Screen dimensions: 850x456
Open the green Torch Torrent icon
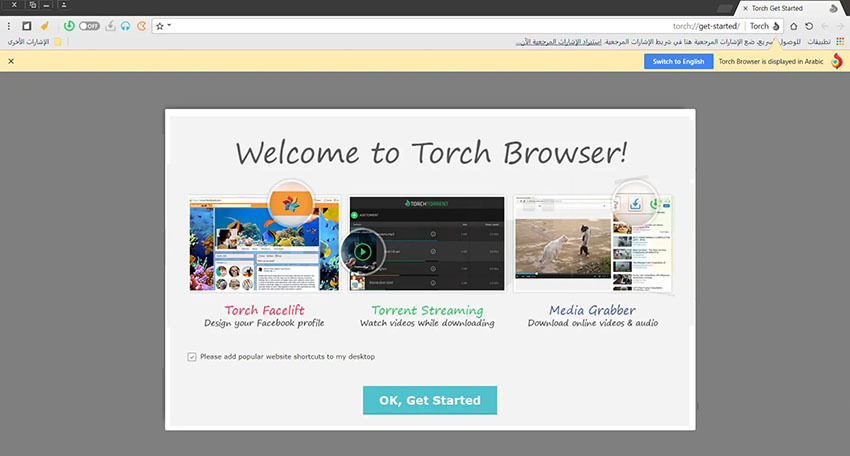69,25
